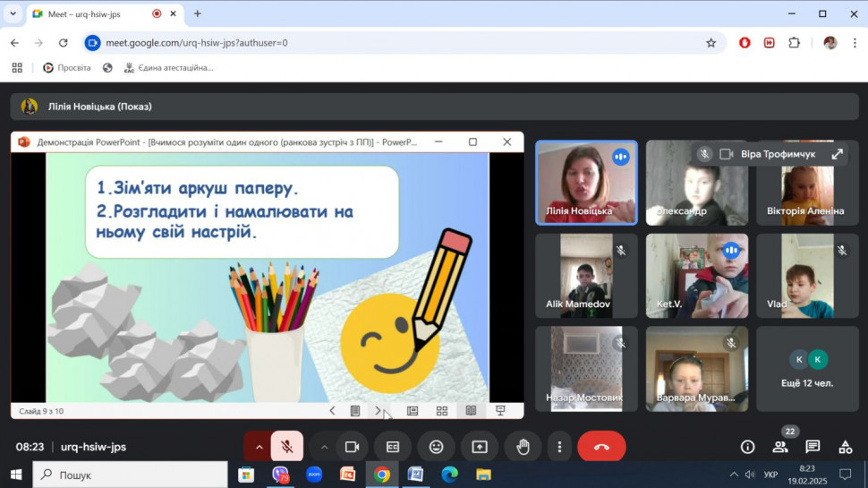Show the participants list panel

(x=780, y=447)
